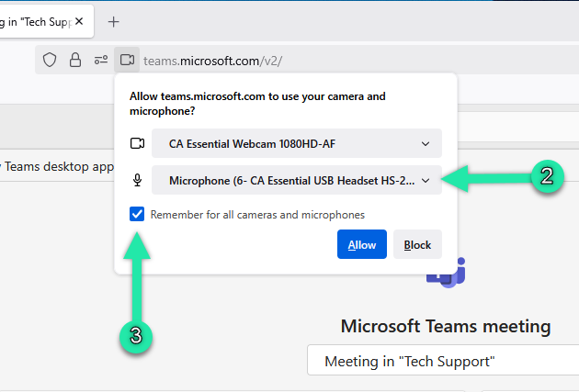The image size is (579, 392).
Task: Open the Microphone CA Essential USB Headset dropdown
Action: [x=297, y=180]
